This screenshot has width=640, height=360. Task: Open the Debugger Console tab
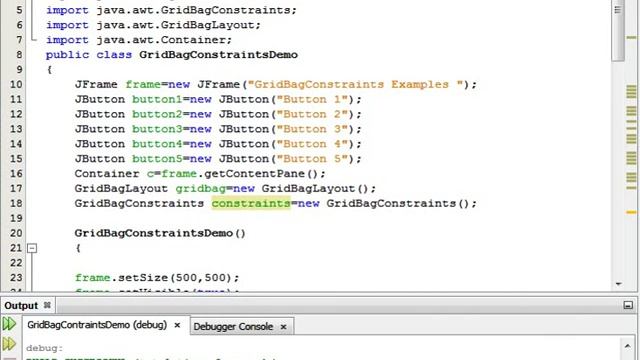coord(233,327)
